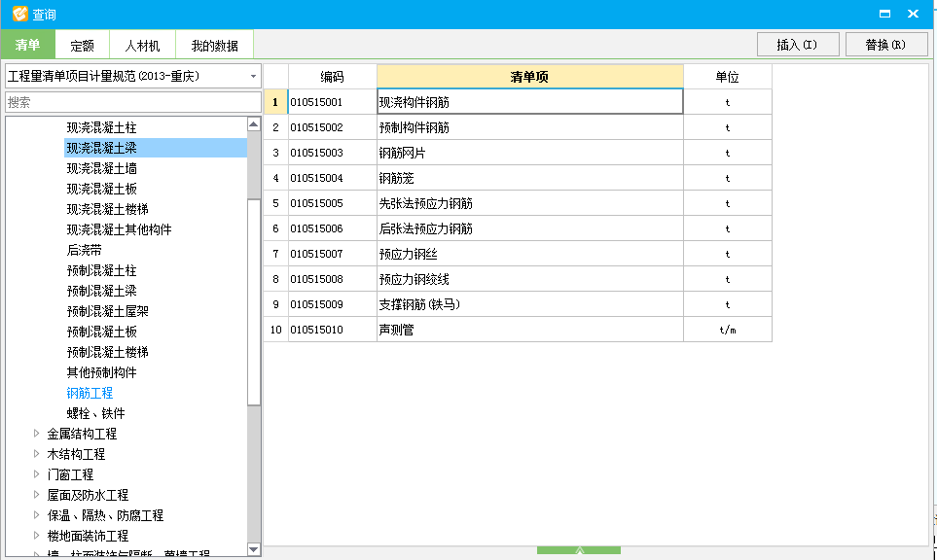The height and width of the screenshot is (560, 937).
Task: Expand the 楼地面装饰工程 node arrow
Action: [36, 536]
